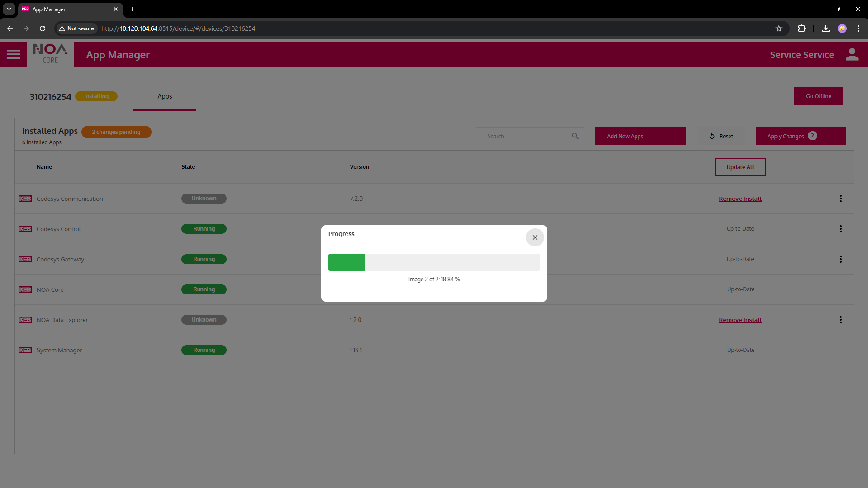Click the search magnifier icon

pos(575,136)
